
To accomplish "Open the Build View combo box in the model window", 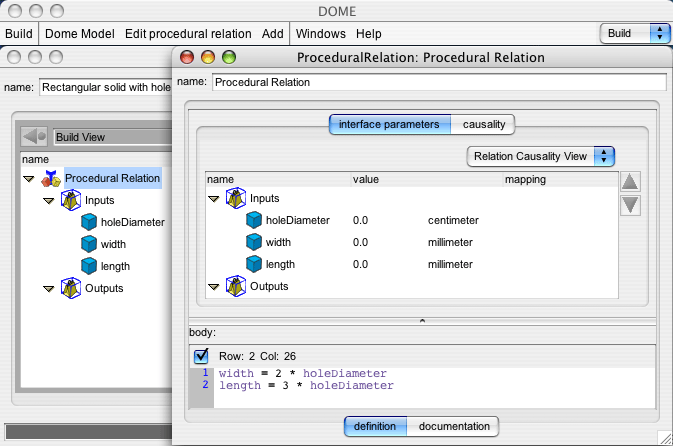I will point(113,137).
